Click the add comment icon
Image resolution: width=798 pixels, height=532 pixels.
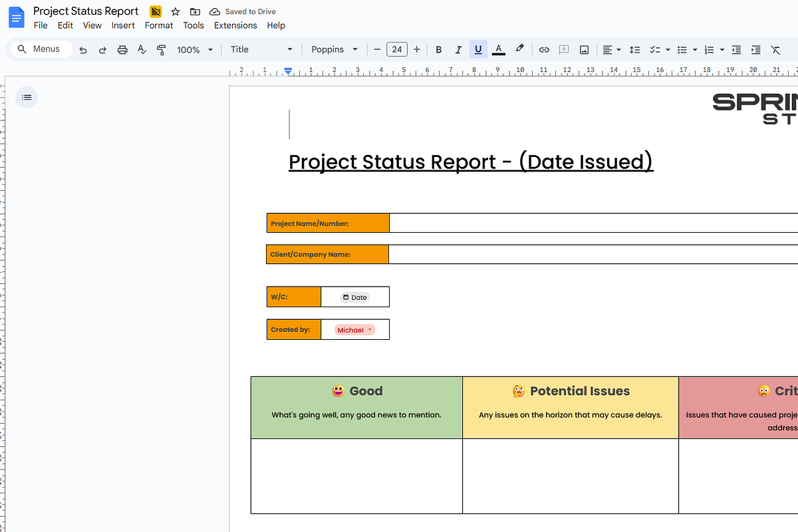tap(564, 50)
